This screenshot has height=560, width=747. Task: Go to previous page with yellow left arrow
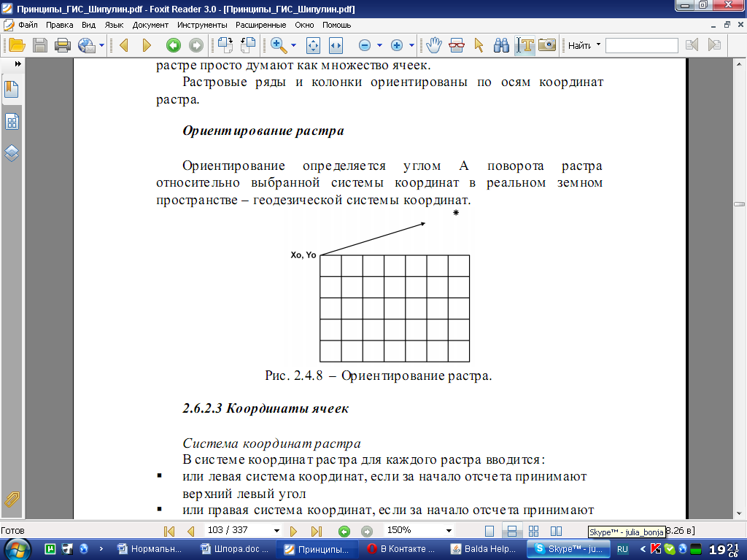(124, 45)
